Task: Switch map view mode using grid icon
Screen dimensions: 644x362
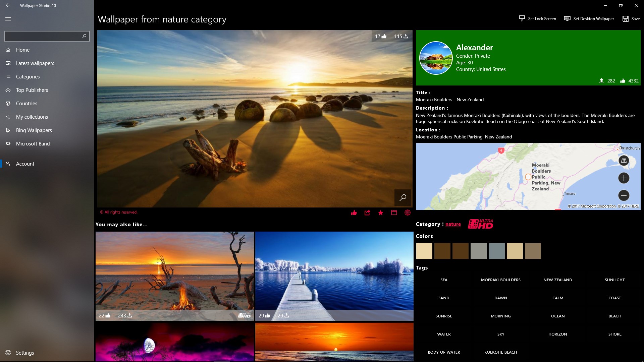Action: (624, 161)
